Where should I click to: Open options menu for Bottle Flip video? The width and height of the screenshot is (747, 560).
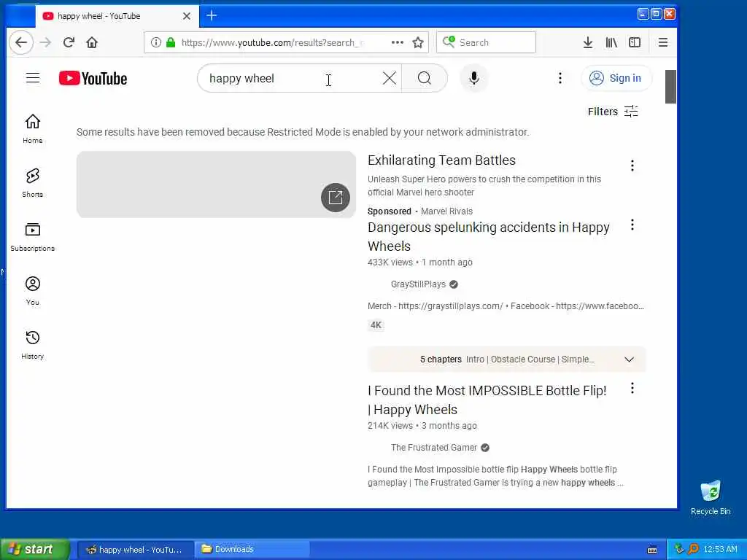[x=632, y=388]
